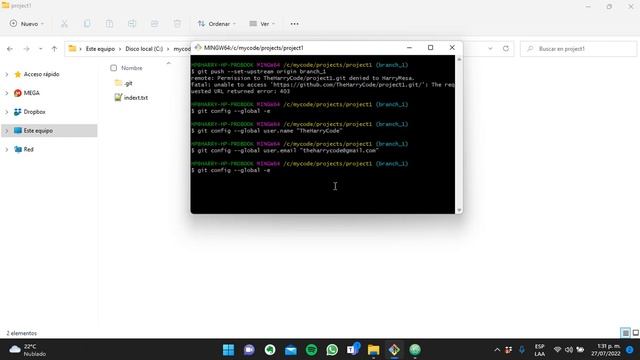This screenshot has width=640, height=360.
Task: Open File Explorer from the taskbar
Action: pyautogui.click(x=373, y=350)
